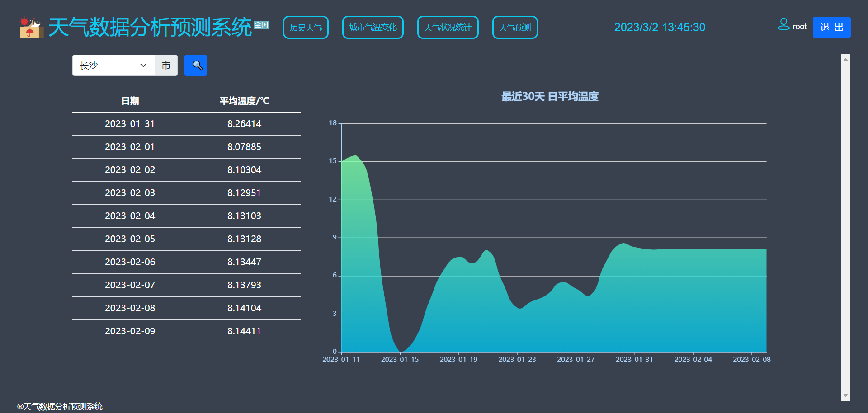Click the 平均温度/℃ column header

coord(244,101)
